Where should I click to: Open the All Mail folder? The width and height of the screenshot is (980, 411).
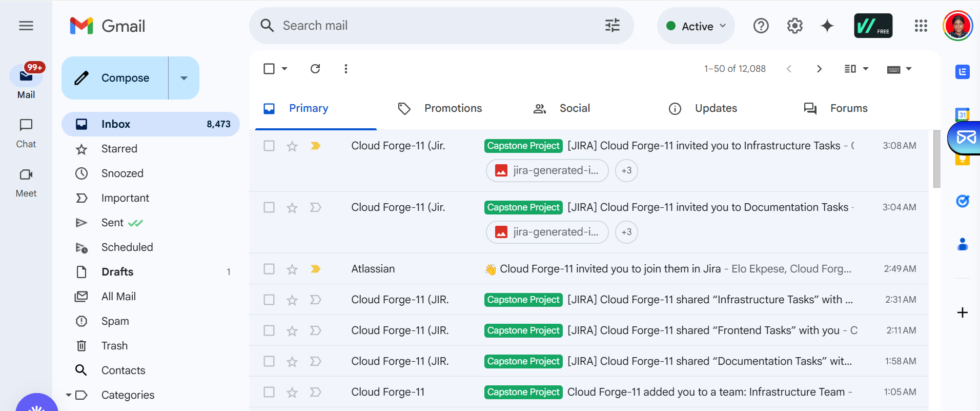(x=151, y=297)
